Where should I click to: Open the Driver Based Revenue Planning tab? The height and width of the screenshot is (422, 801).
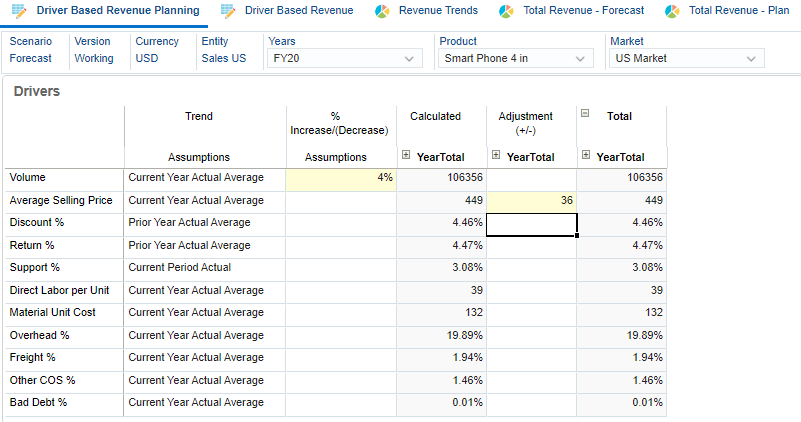click(118, 10)
